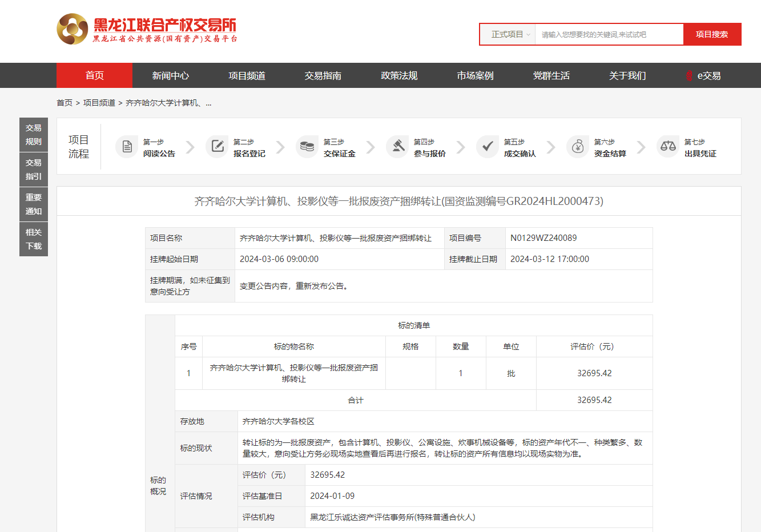This screenshot has width=761, height=532.
Task: Go to the 首页 navigation tab
Action: point(94,75)
